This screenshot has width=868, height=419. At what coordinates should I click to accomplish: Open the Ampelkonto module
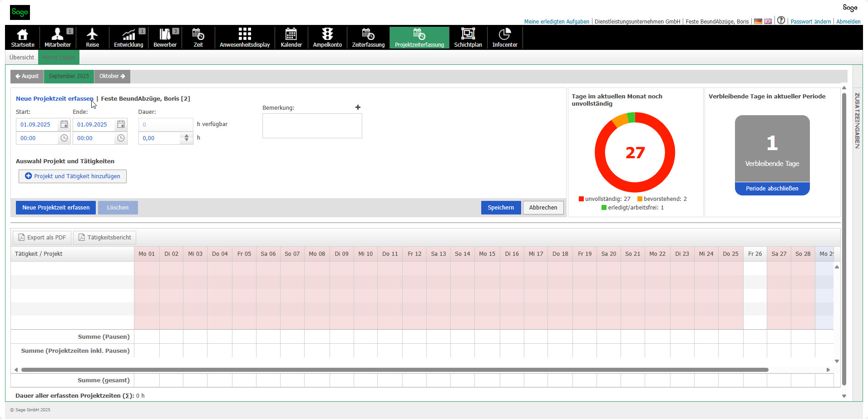click(x=327, y=38)
